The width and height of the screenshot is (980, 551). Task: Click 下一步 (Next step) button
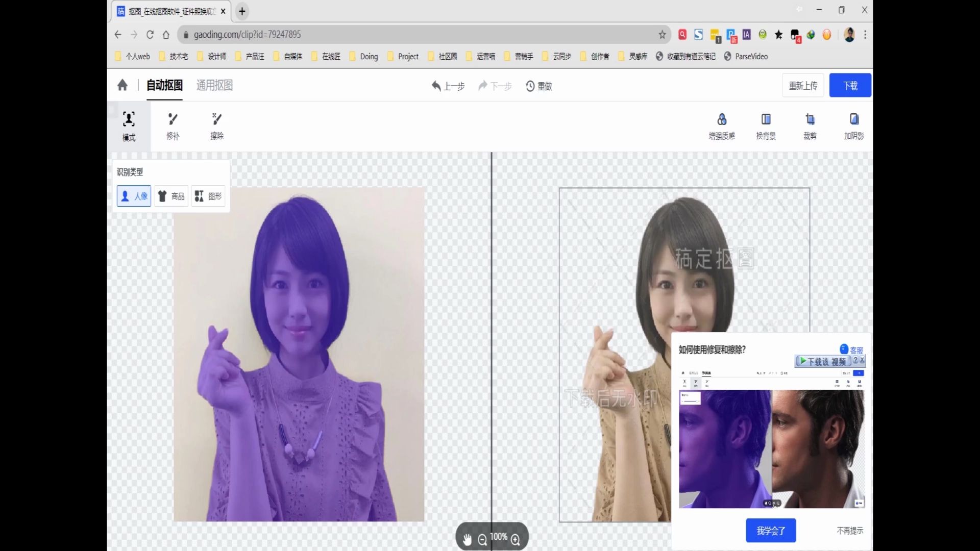coord(495,85)
